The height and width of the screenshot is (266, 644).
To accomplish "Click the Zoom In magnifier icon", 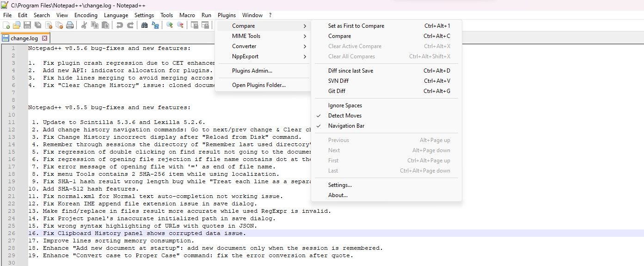I will click(170, 25).
